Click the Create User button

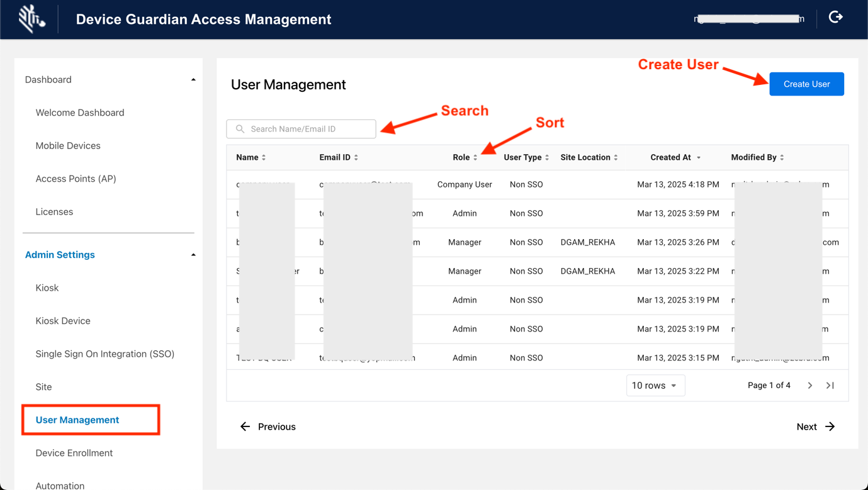[806, 84]
